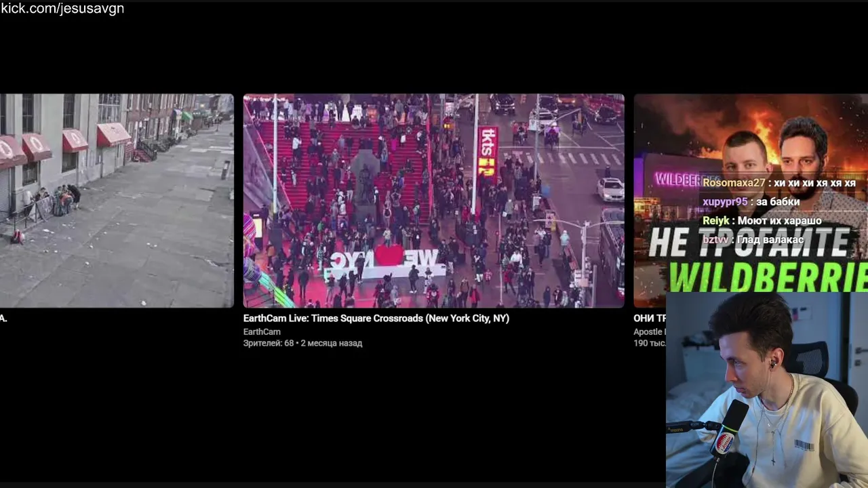
Task: Select chat username 'xupypr95'
Action: point(725,202)
